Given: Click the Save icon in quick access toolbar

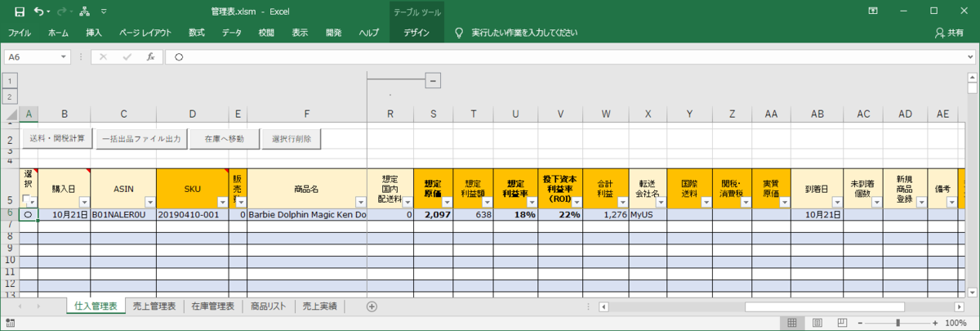Looking at the screenshot, I should [x=20, y=11].
